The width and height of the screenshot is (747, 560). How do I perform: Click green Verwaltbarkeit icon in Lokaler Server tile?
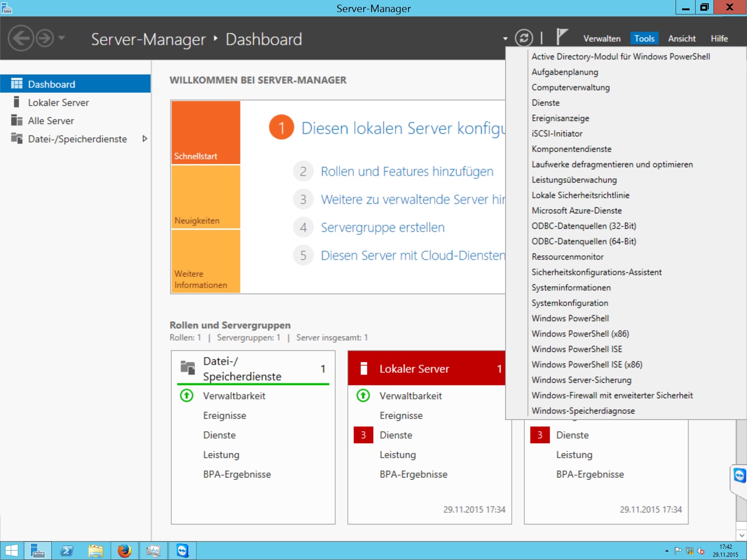(x=363, y=396)
